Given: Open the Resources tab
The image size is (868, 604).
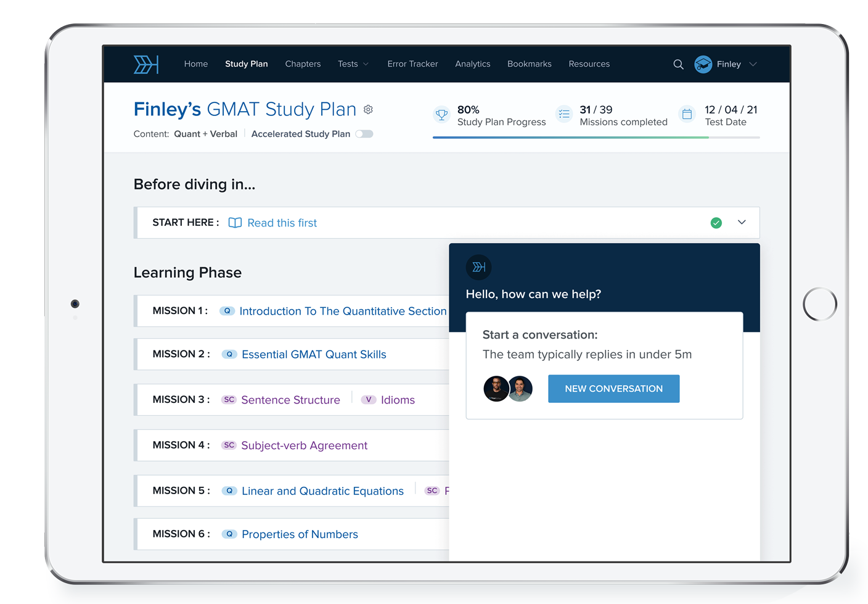Looking at the screenshot, I should tap(589, 64).
